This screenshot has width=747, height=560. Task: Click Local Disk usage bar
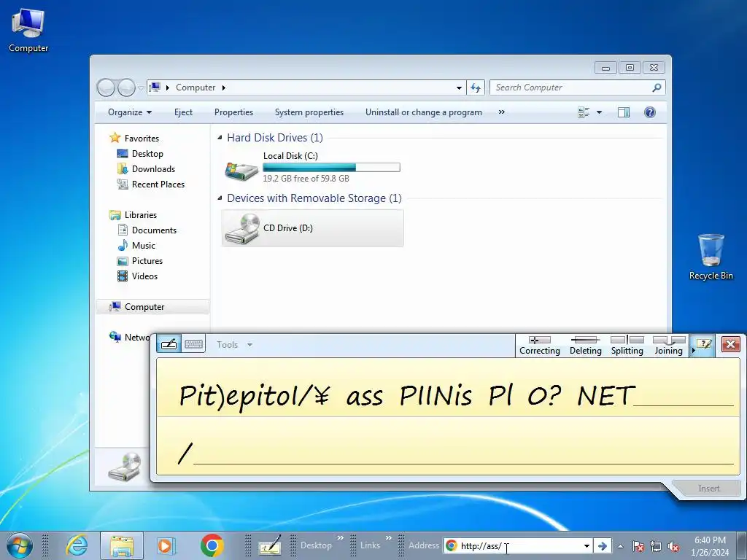(x=331, y=167)
